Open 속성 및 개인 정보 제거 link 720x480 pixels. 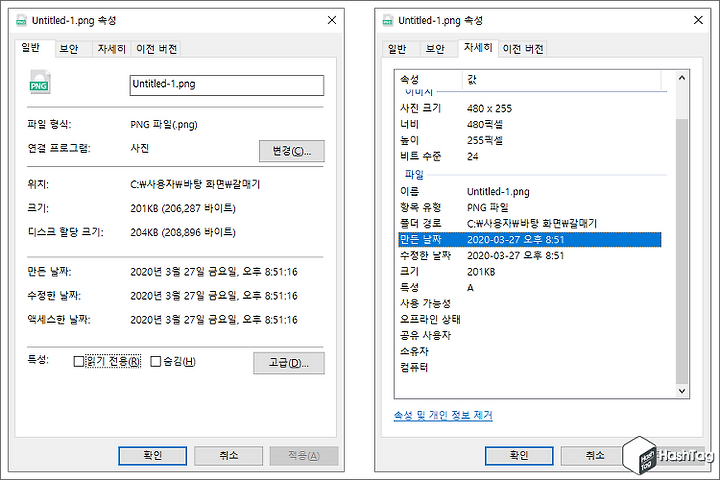pos(443,415)
